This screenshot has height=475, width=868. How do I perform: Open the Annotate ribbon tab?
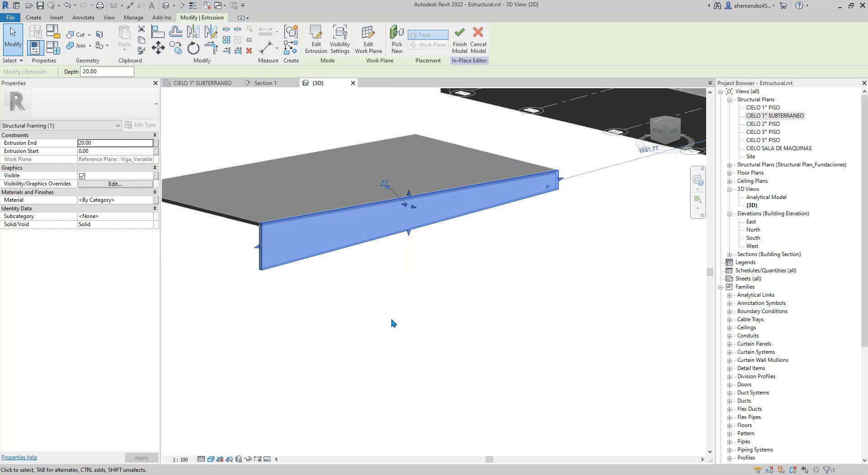(83, 18)
